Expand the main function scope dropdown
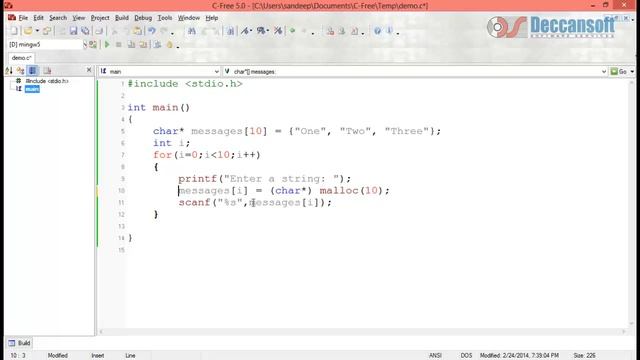 pyautogui.click(x=216, y=71)
